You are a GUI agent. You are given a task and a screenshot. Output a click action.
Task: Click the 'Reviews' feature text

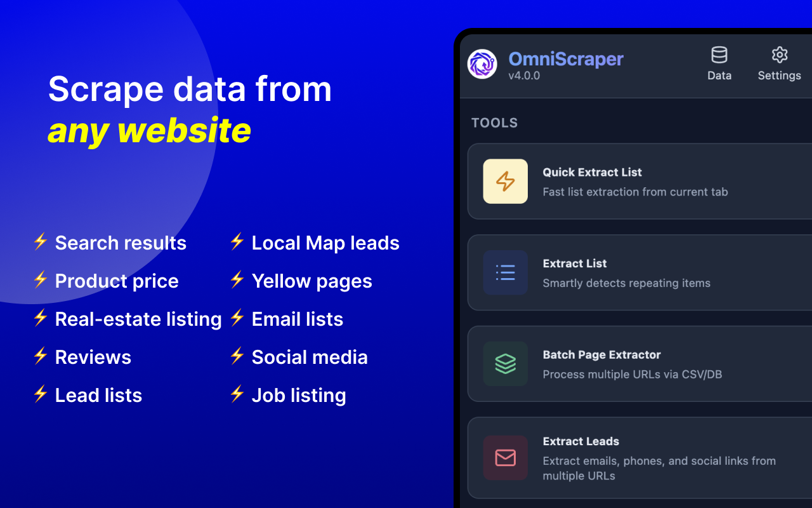(x=93, y=357)
